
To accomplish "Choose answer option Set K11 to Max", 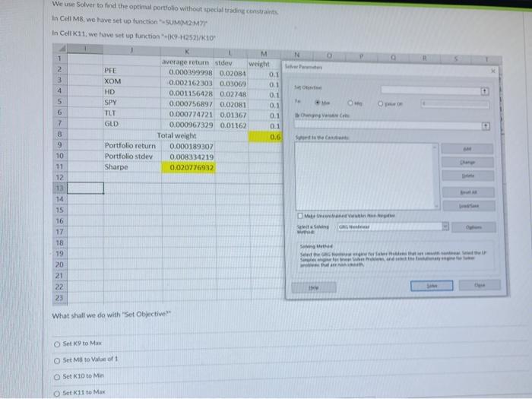I will tap(57, 393).
